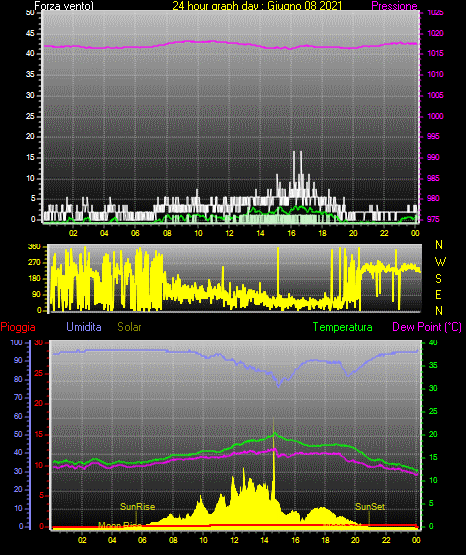466x555 pixels.
Task: Click the SunRise marker on lower graph
Action: pyautogui.click(x=137, y=507)
